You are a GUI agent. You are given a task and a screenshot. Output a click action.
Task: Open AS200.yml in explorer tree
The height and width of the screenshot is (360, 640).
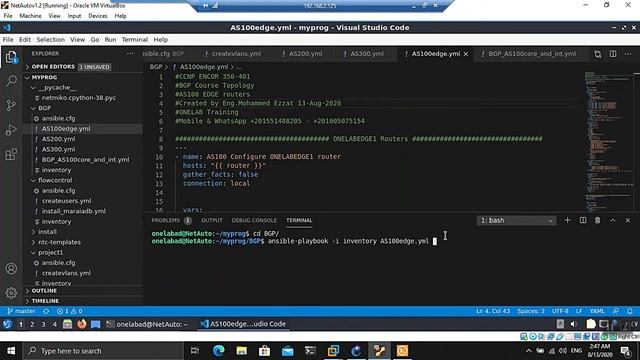(x=83, y=139)
